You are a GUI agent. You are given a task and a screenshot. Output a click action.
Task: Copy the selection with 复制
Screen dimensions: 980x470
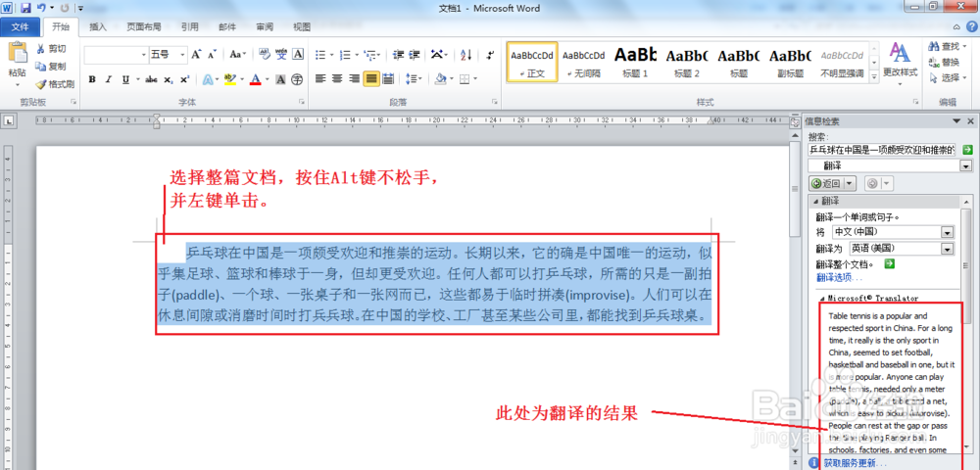tap(51, 67)
